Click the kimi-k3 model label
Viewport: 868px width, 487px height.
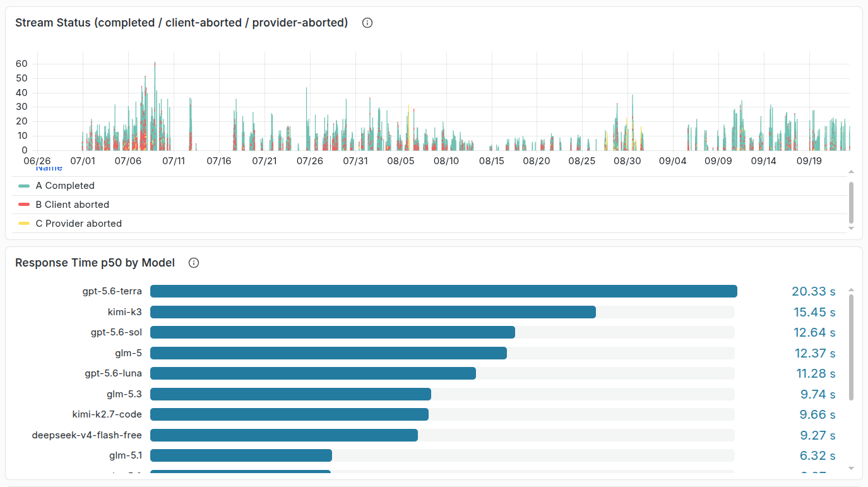click(x=125, y=312)
